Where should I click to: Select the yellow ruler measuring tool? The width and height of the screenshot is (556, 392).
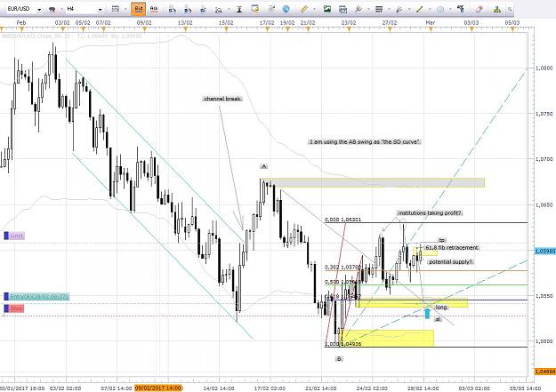click(303, 9)
